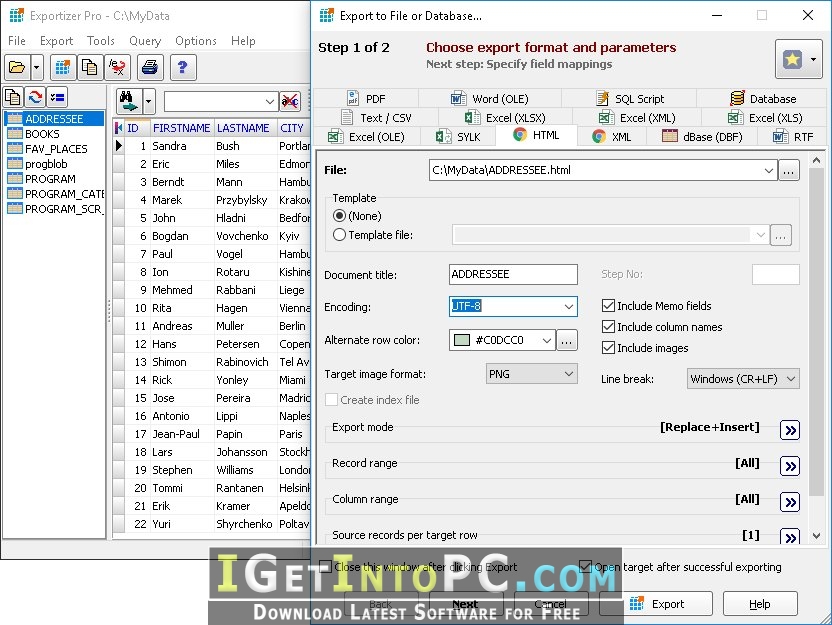This screenshot has width=832, height=625.
Task: Click the star favorites button in the export dialog
Action: (792, 59)
